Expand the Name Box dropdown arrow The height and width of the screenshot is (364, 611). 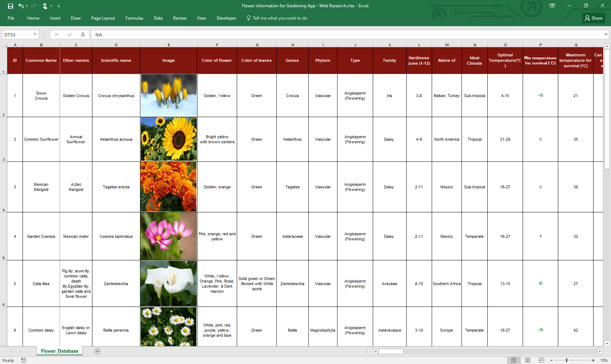[35, 35]
